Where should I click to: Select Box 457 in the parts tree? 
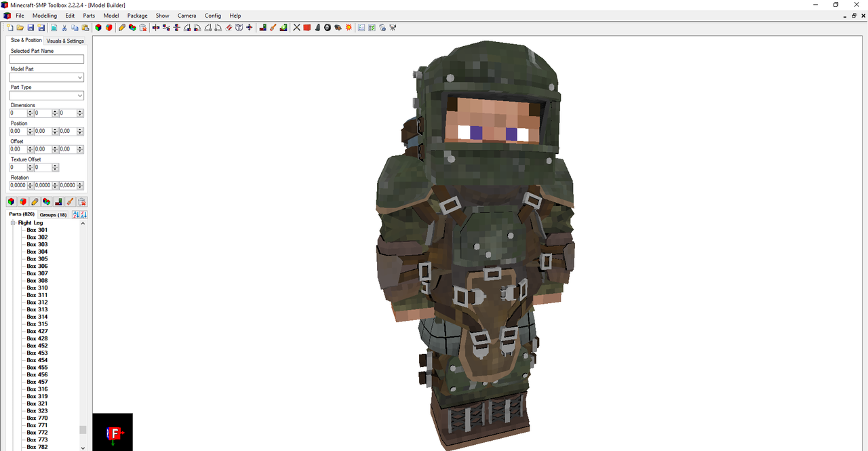pyautogui.click(x=37, y=382)
